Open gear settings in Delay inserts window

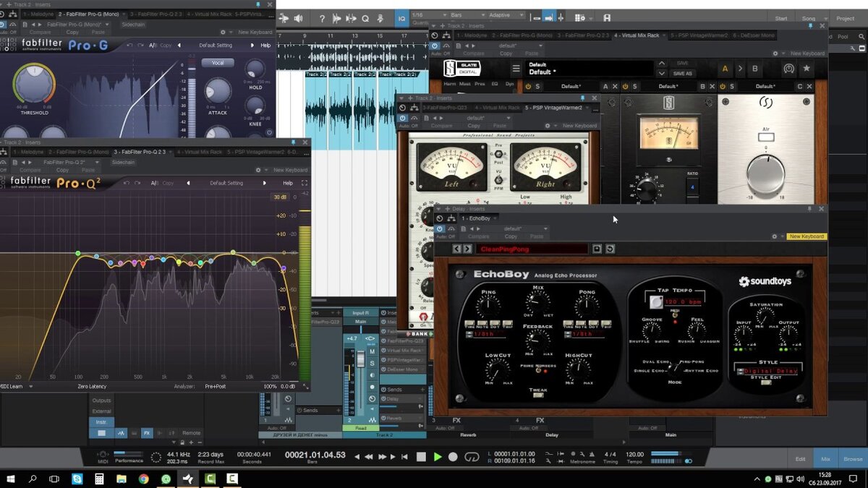coord(775,236)
